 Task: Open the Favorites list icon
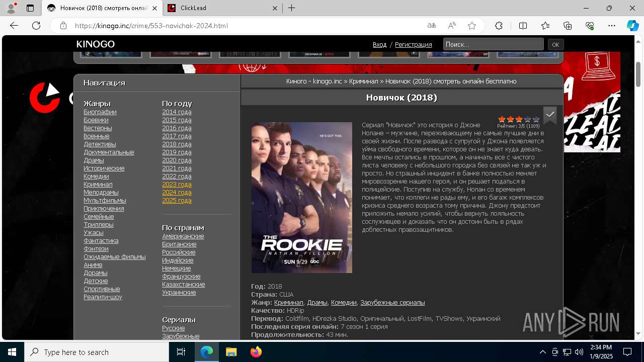tap(545, 26)
